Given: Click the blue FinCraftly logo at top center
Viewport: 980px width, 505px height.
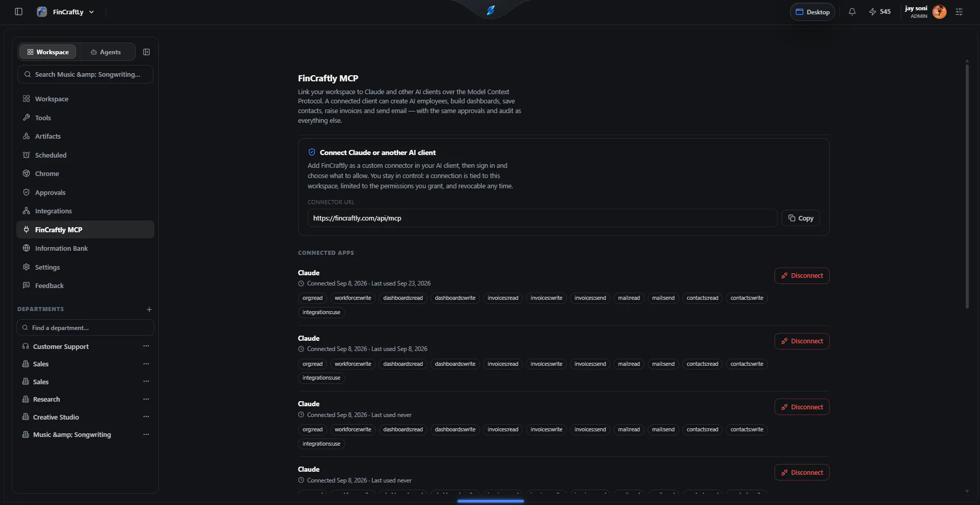Looking at the screenshot, I should (x=490, y=10).
